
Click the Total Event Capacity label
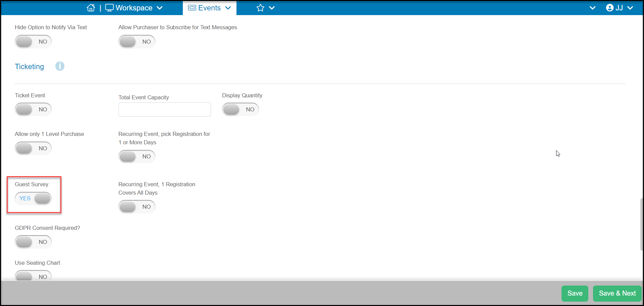pyautogui.click(x=144, y=97)
